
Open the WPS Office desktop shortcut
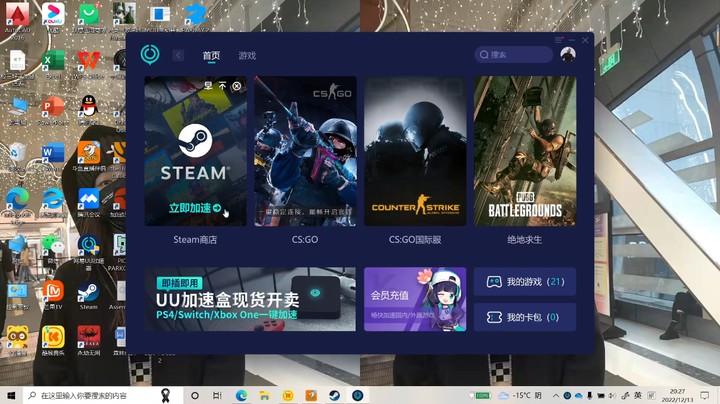click(89, 65)
